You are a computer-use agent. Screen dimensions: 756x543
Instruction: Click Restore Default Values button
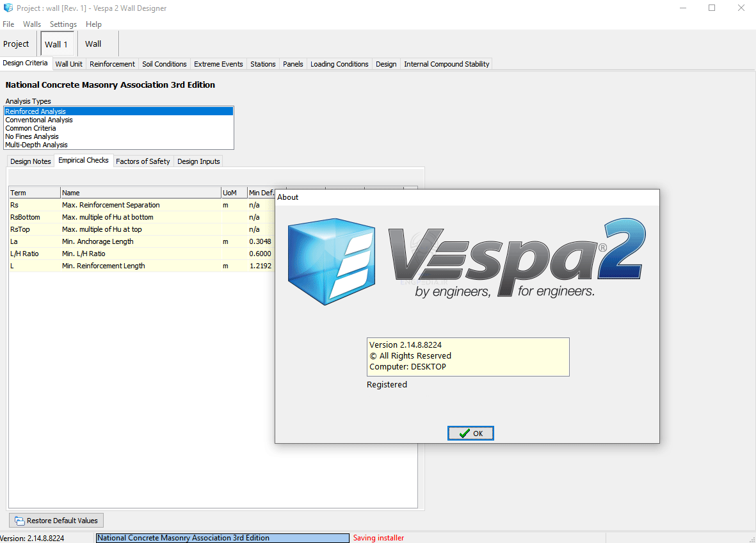point(56,521)
